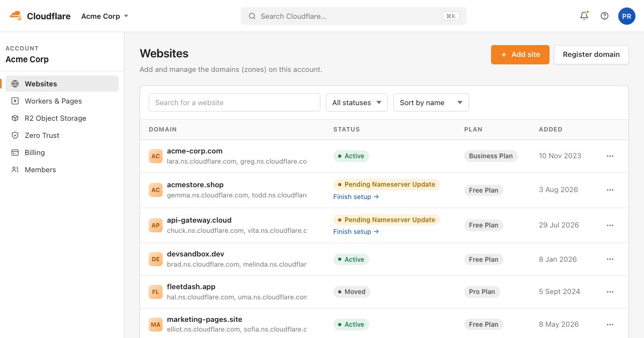This screenshot has width=644, height=338.
Task: Go to Workers & Pages
Action: (62, 101)
